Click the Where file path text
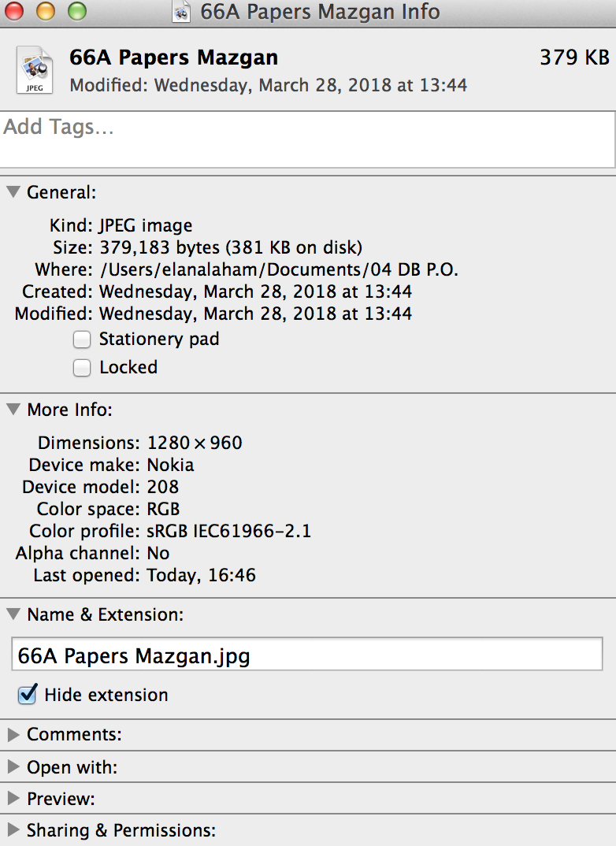This screenshot has width=616, height=846. 279,269
